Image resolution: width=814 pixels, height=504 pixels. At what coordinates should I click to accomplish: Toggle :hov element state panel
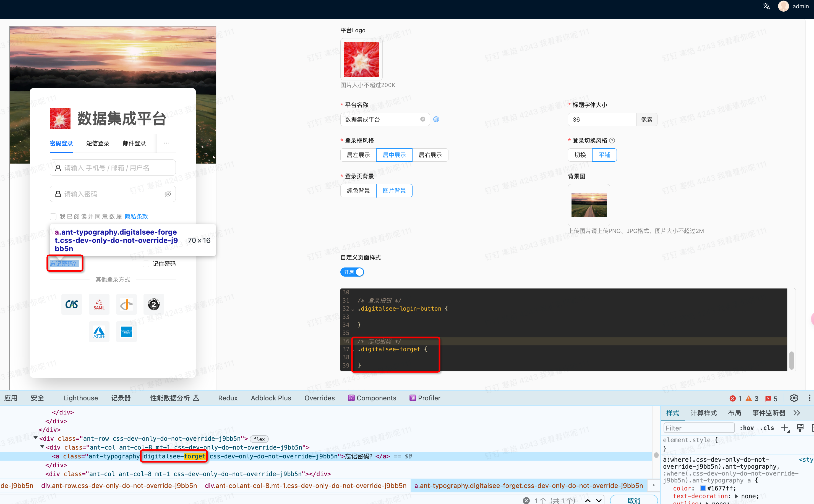747,428
